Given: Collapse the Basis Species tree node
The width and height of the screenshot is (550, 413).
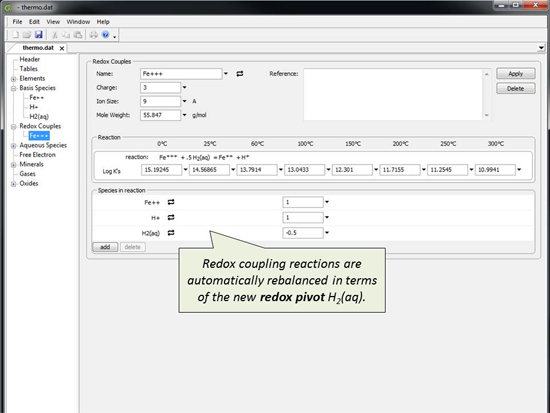Looking at the screenshot, I should (x=13, y=88).
